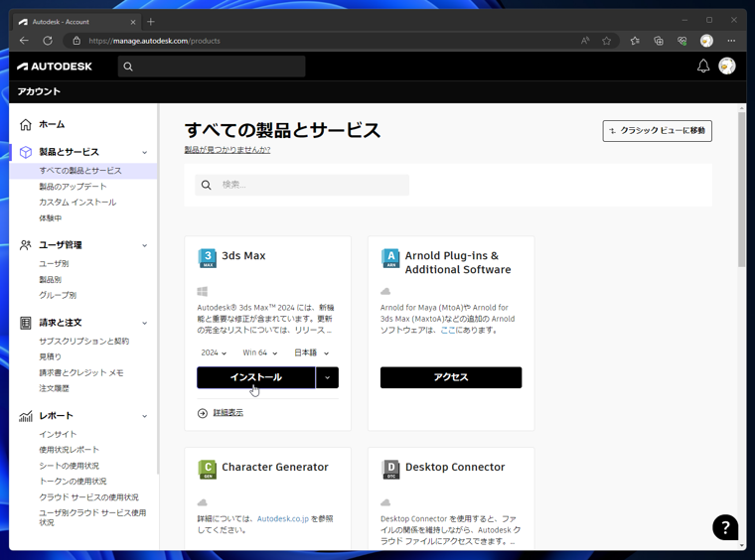
Task: Open the 2024 version dropdown
Action: 214,352
